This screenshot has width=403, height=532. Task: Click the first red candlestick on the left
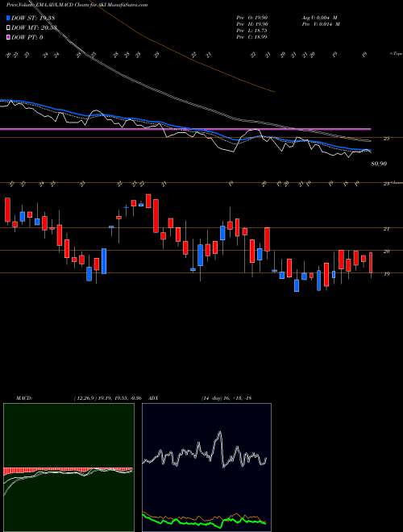click(7, 210)
